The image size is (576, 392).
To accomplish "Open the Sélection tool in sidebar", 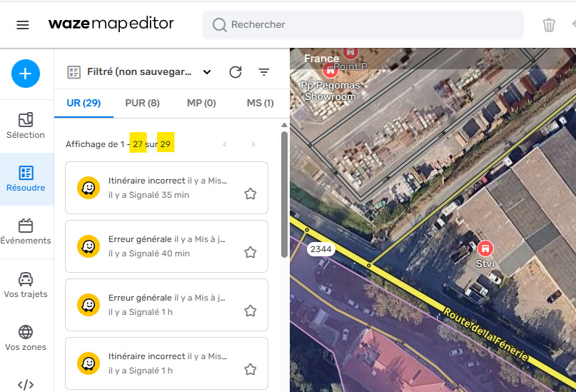I will coord(26,126).
